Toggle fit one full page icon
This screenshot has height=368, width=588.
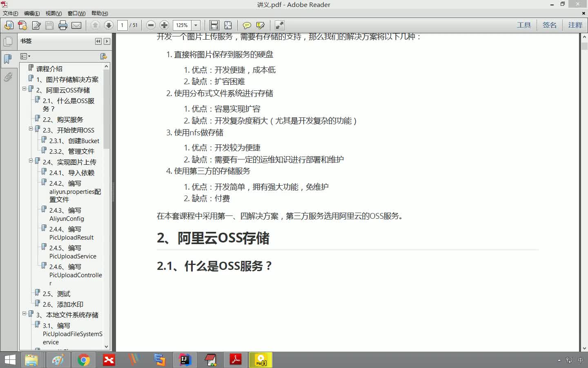[x=228, y=25]
